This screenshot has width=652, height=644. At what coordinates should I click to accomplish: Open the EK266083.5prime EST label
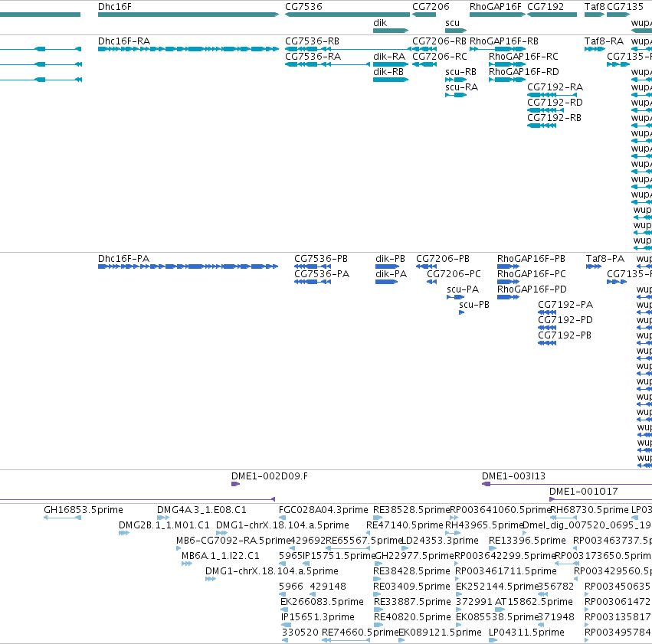coord(323,602)
